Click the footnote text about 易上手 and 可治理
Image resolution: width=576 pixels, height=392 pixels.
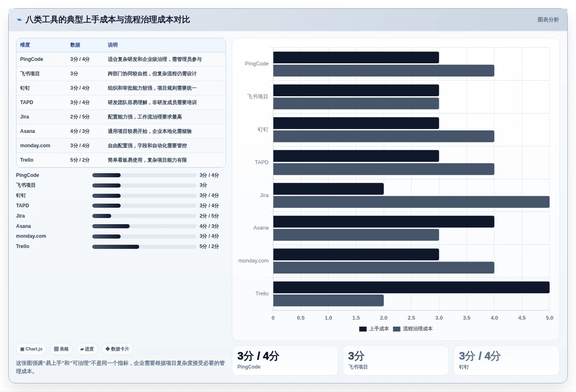(121, 367)
